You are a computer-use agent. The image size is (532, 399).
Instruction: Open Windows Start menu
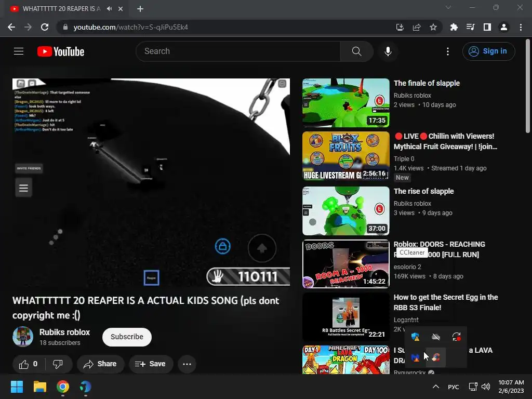[x=17, y=387]
